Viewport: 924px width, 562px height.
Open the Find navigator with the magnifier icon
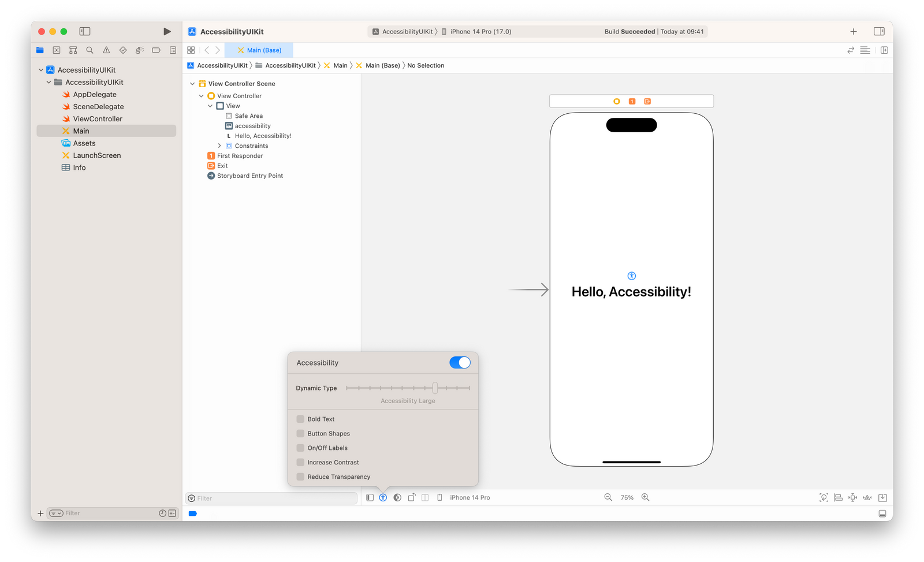click(90, 50)
